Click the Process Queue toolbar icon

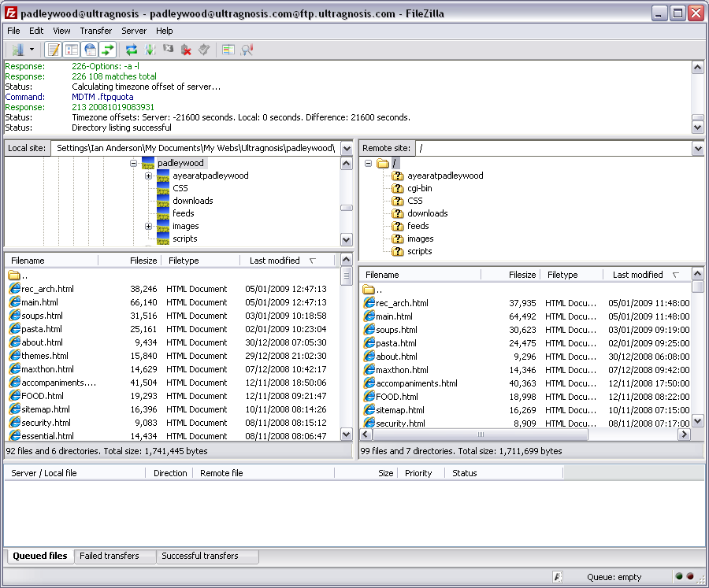(x=150, y=50)
